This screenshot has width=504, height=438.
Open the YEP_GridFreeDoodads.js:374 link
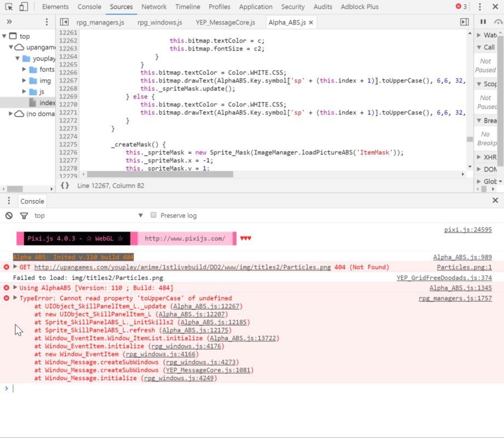click(444, 278)
